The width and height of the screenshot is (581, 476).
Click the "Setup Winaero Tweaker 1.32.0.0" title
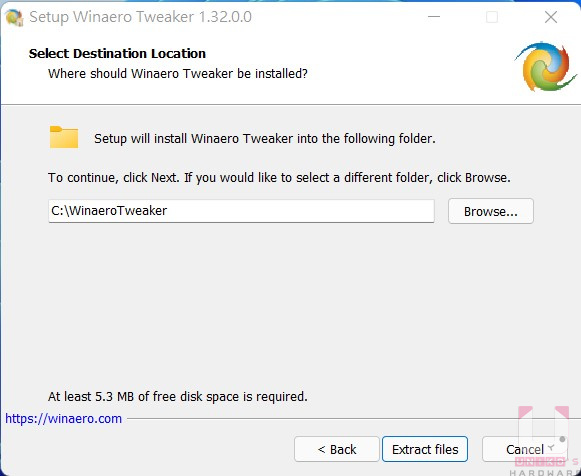tap(140, 17)
